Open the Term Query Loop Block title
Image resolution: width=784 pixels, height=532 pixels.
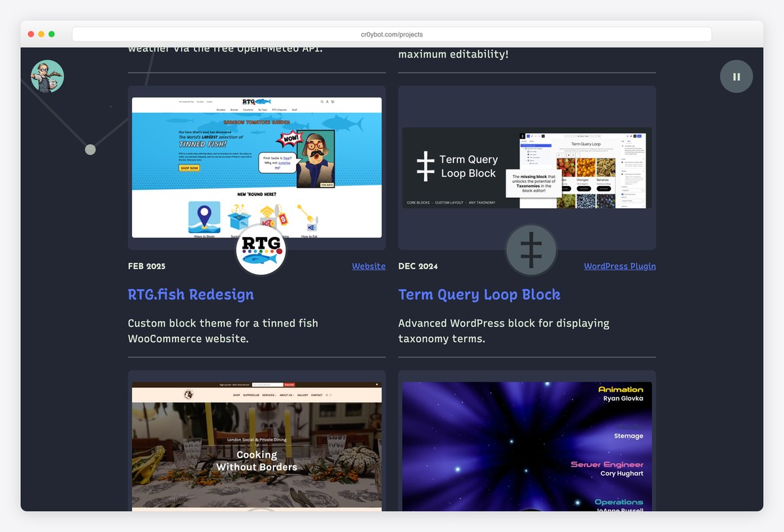480,294
